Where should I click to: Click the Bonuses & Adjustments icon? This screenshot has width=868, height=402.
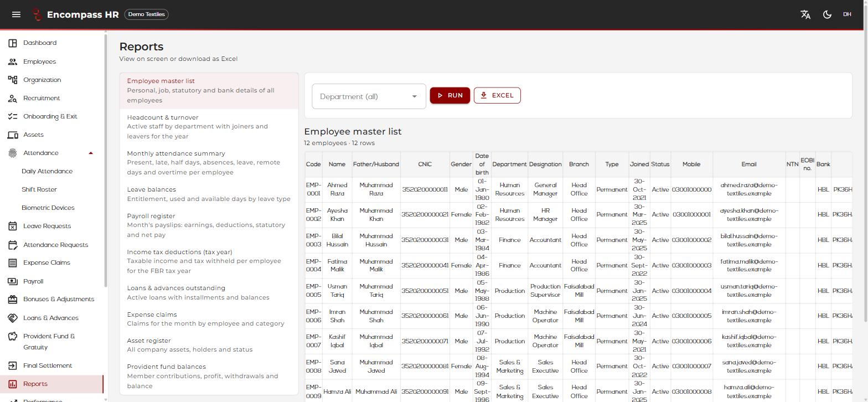[x=13, y=300]
